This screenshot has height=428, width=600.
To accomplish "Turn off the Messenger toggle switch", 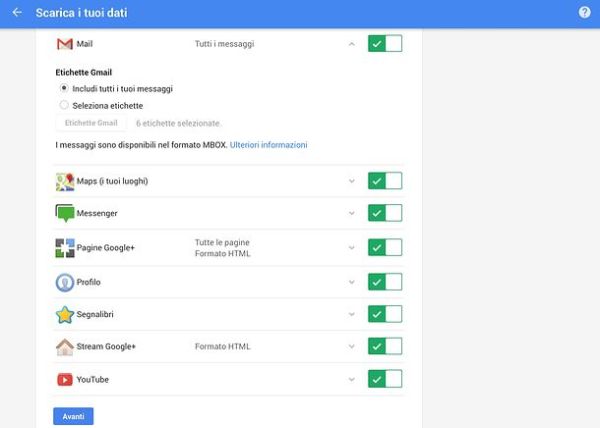I will point(384,213).
